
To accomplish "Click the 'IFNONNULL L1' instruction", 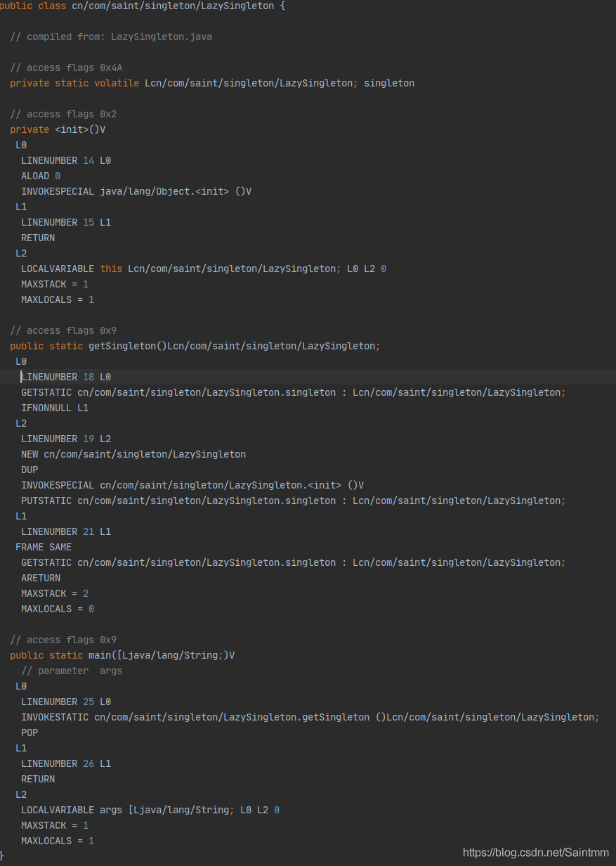I will (55, 408).
